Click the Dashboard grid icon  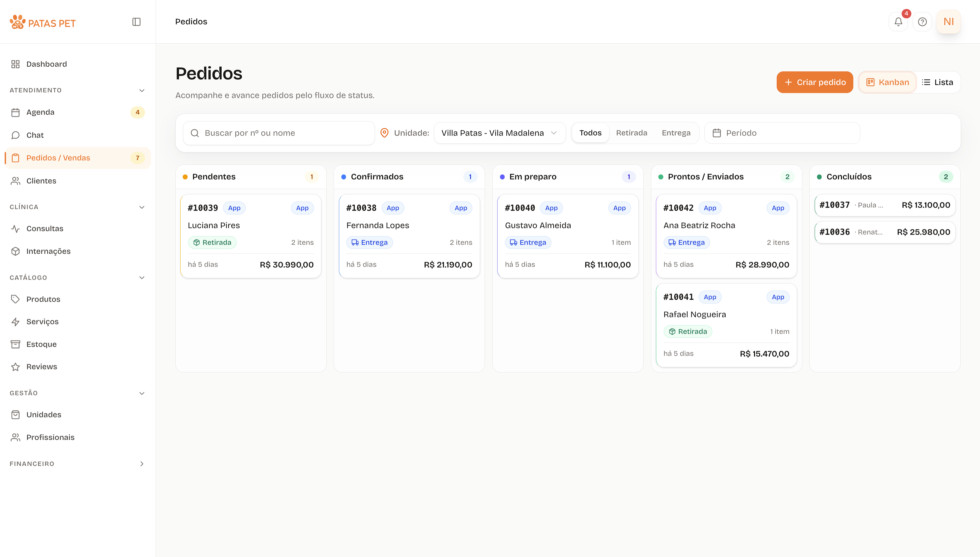click(x=15, y=64)
